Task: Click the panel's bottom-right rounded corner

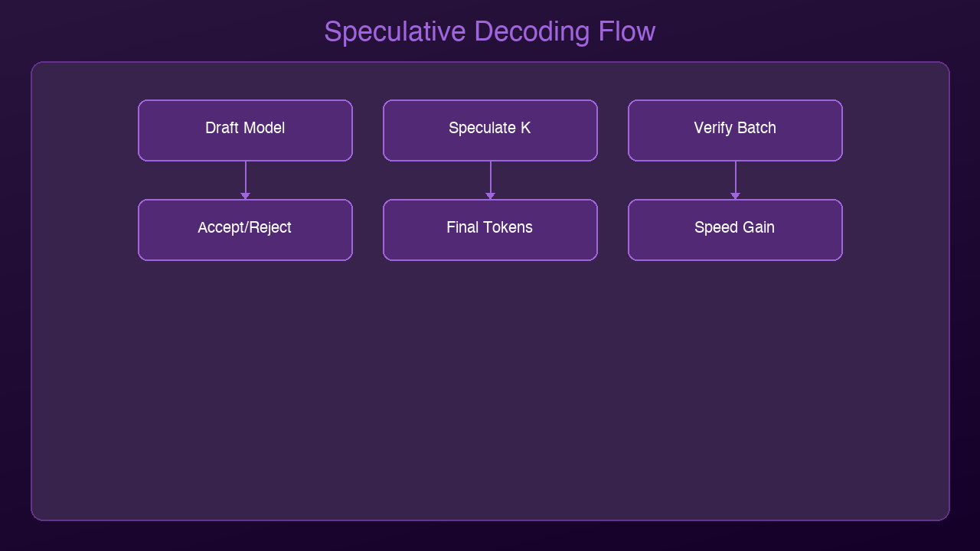Action: pos(945,516)
